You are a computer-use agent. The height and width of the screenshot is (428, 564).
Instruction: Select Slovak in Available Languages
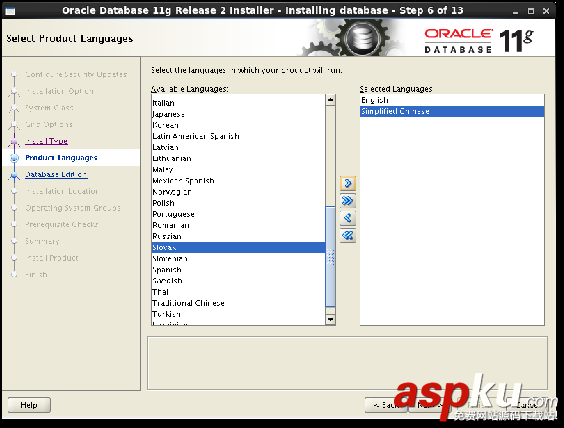point(238,247)
